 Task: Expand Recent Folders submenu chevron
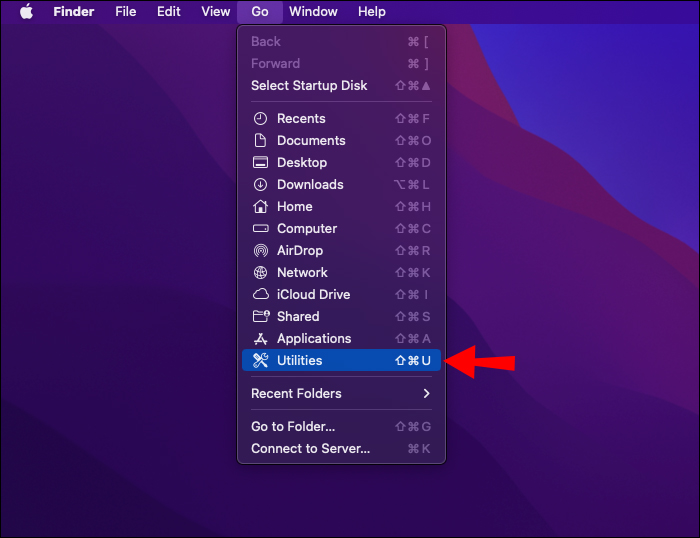point(426,393)
